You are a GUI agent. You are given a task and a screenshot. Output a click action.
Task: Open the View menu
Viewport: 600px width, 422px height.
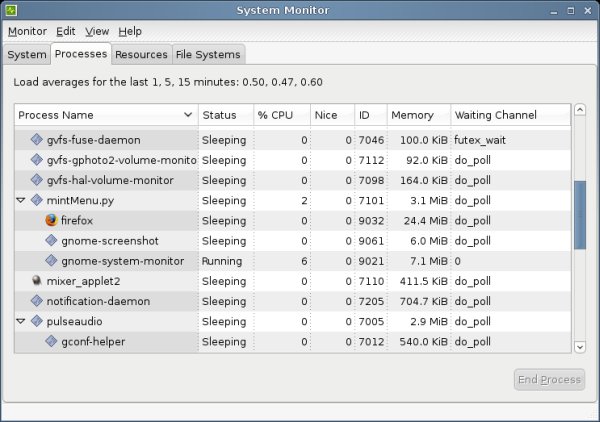click(x=97, y=31)
